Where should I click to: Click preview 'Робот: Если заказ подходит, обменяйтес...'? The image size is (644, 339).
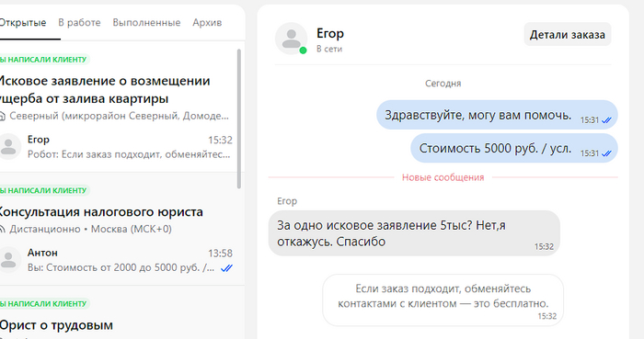129,154
